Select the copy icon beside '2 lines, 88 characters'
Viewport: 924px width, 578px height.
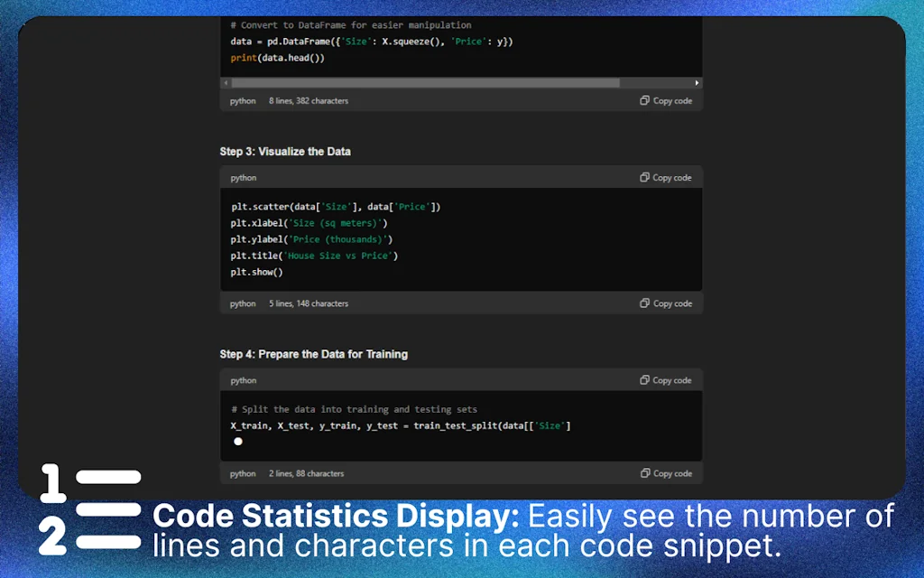(643, 473)
